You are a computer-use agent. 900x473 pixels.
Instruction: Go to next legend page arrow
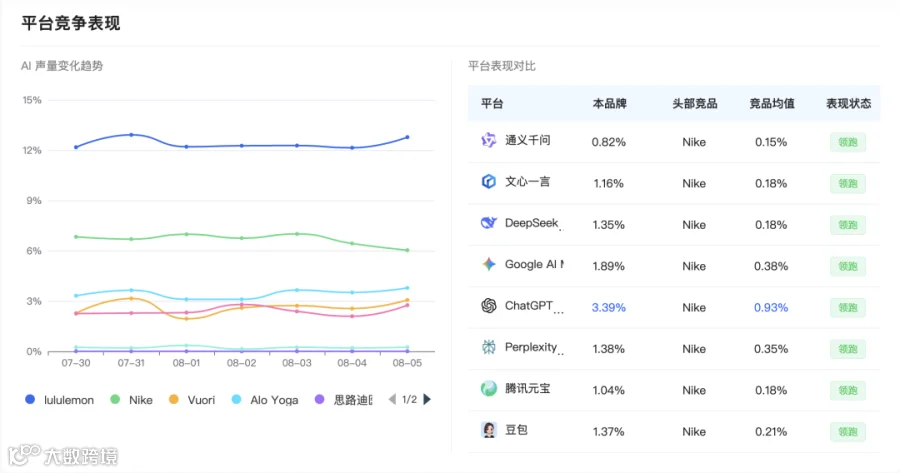click(x=426, y=400)
